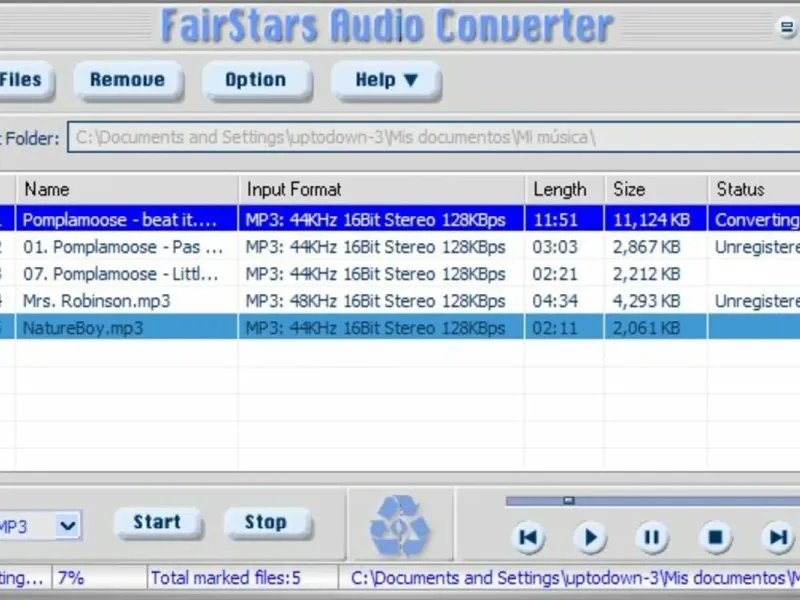Screen dimensions: 800x600
Task: Select the 01. Pomplamoose - Pas row
Action: [x=400, y=247]
